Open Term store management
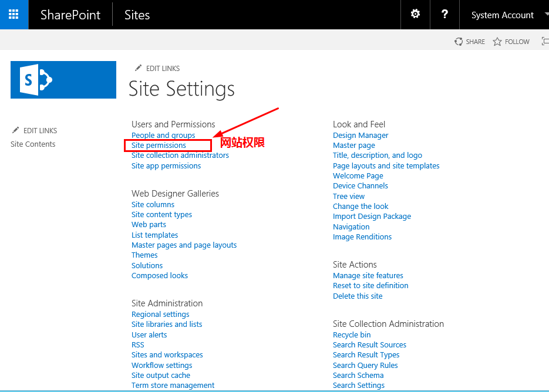The width and height of the screenshot is (549, 392). (x=173, y=386)
